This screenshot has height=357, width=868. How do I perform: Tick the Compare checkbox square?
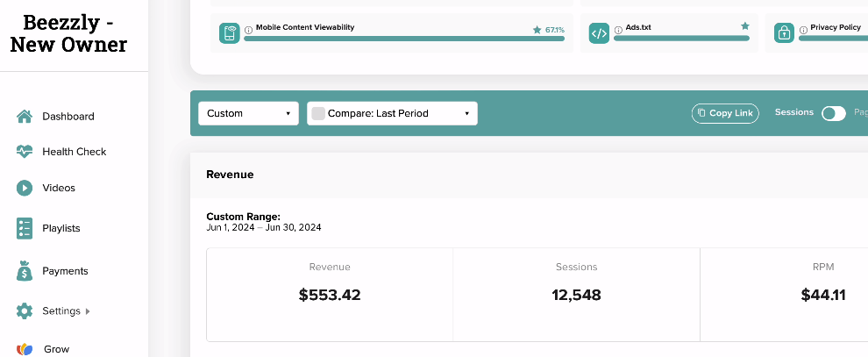click(318, 113)
